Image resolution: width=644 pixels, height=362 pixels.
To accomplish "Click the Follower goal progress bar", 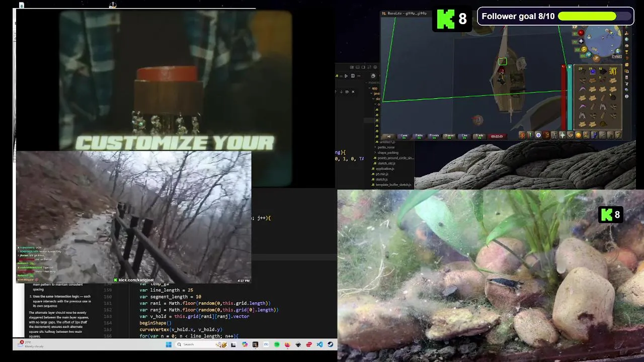I will tap(594, 16).
